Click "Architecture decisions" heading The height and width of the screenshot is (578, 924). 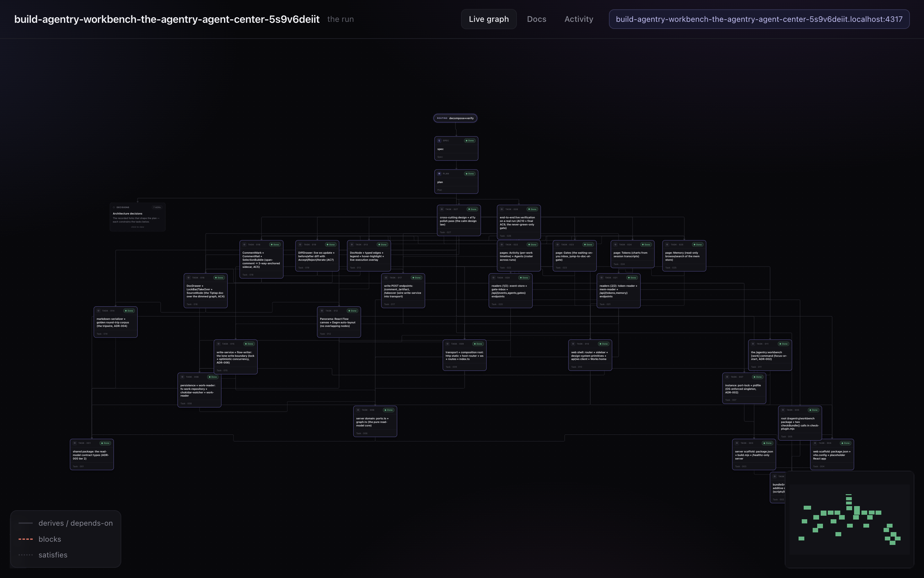point(127,214)
